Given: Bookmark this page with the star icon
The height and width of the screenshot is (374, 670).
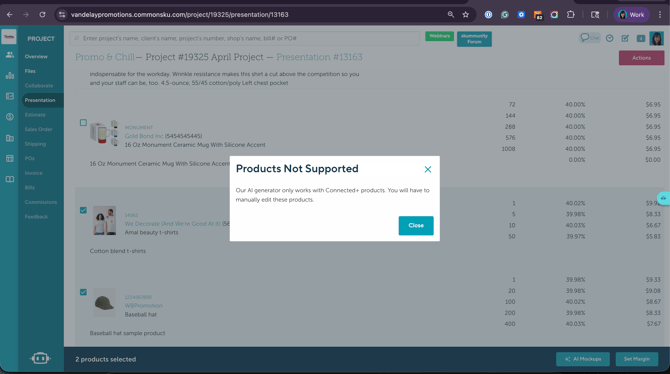Looking at the screenshot, I should [x=466, y=15].
